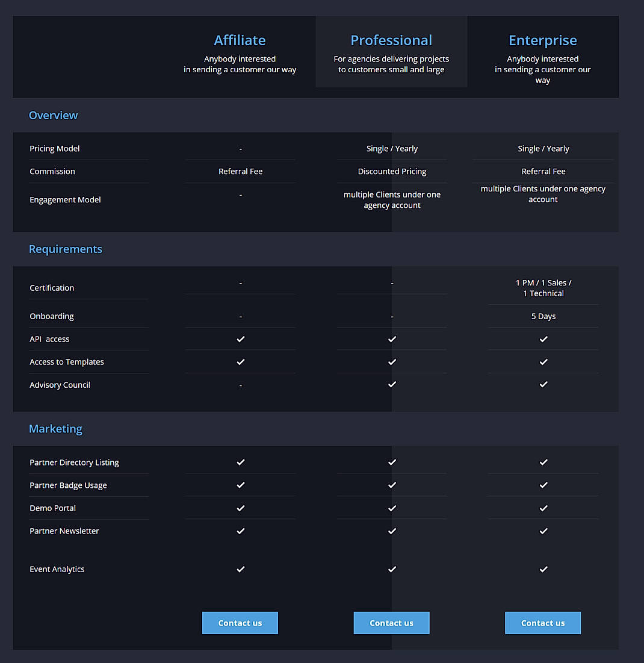Click the Commission row label
Viewport: 644px width, 663px height.
(52, 171)
